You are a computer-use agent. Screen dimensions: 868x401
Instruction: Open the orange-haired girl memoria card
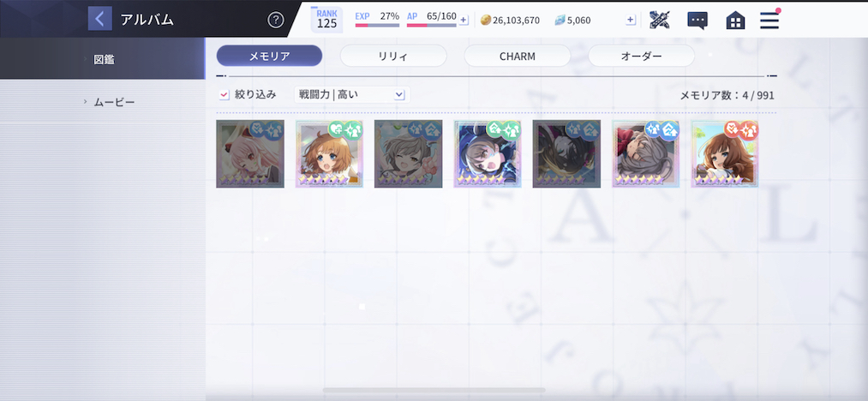[x=329, y=154]
